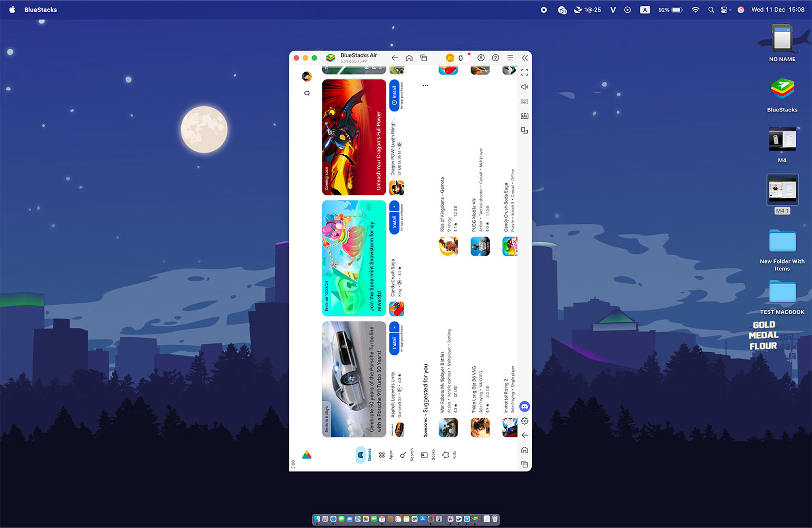Open the BlueStacks menu in menu bar
This screenshot has height=528, width=812.
coord(41,10)
